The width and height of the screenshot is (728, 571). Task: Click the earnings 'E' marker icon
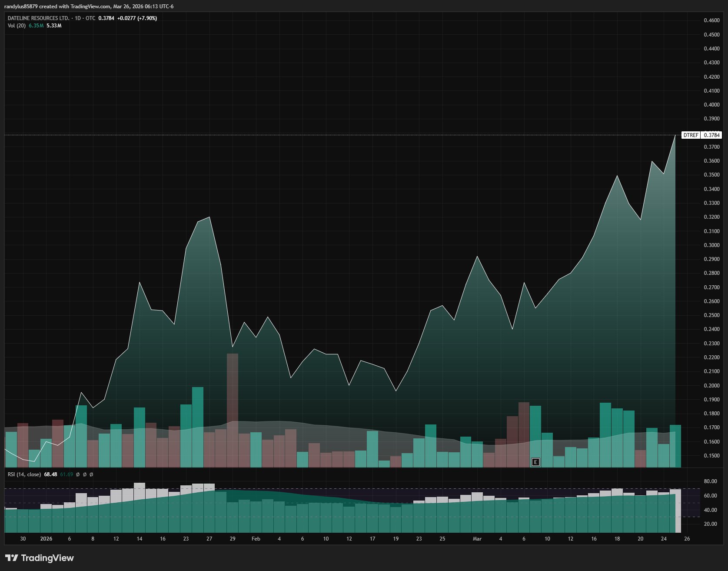535,462
